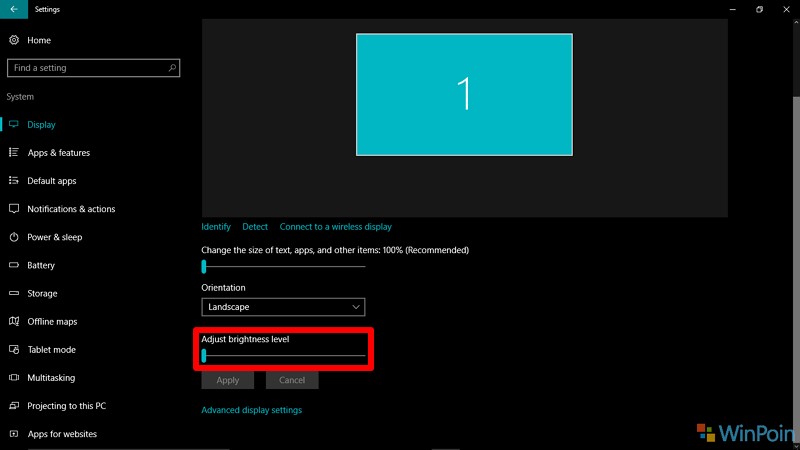Open the Home settings page
This screenshot has height=450, width=800.
[39, 40]
